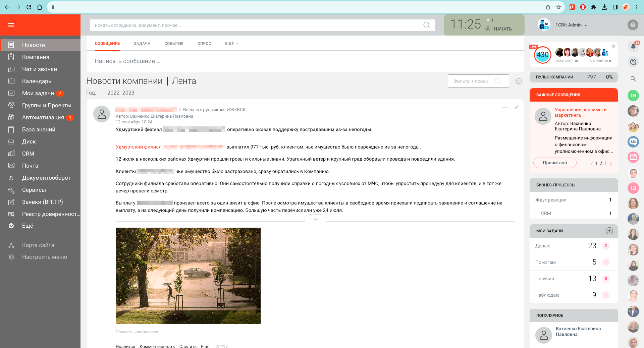Open Управление рекламы и маркетинга link
The height and width of the screenshot is (348, 644).
(x=581, y=112)
